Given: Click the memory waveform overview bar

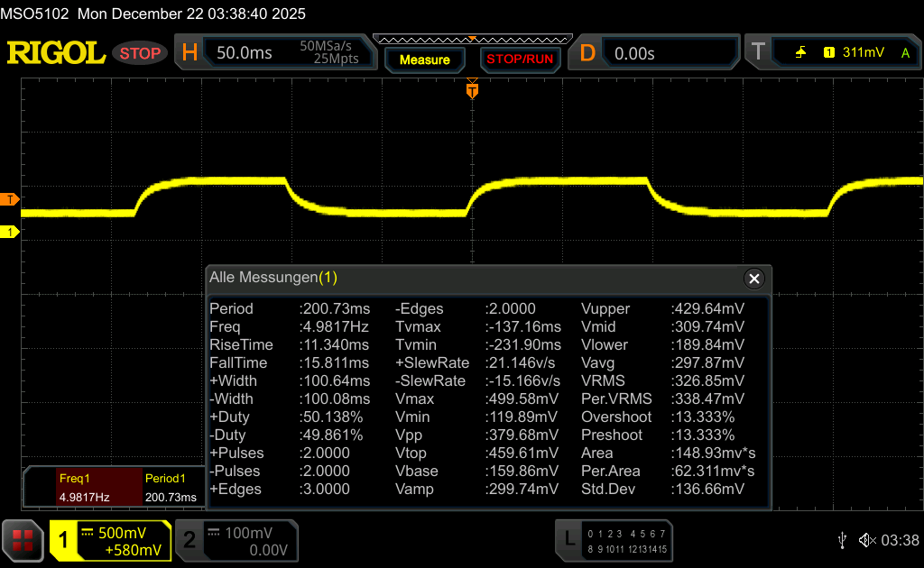Looking at the screenshot, I should [471, 39].
